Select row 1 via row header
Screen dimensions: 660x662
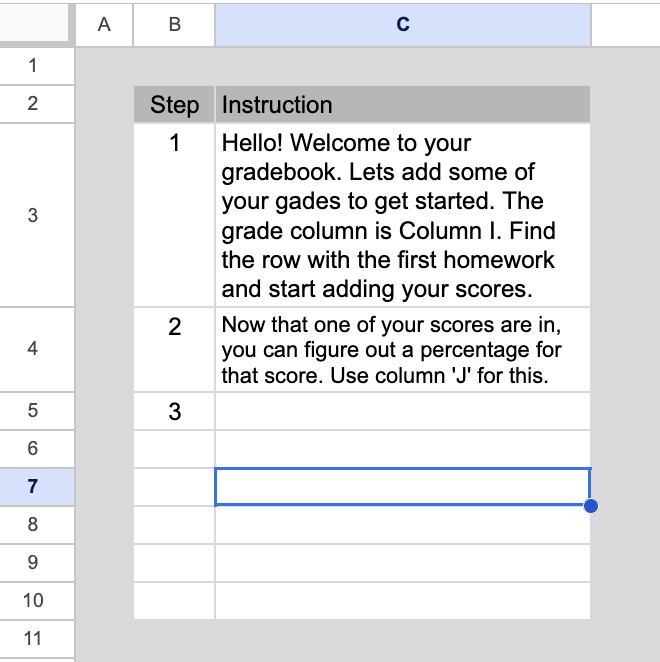pos(33,66)
